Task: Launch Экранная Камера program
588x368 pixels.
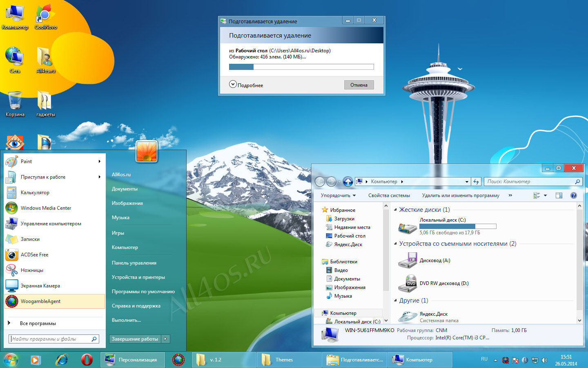Action: pyautogui.click(x=54, y=286)
